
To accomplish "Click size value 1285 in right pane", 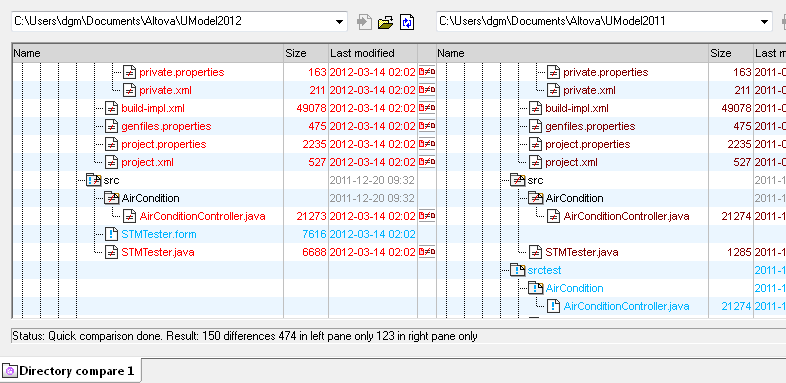I will click(x=739, y=252).
